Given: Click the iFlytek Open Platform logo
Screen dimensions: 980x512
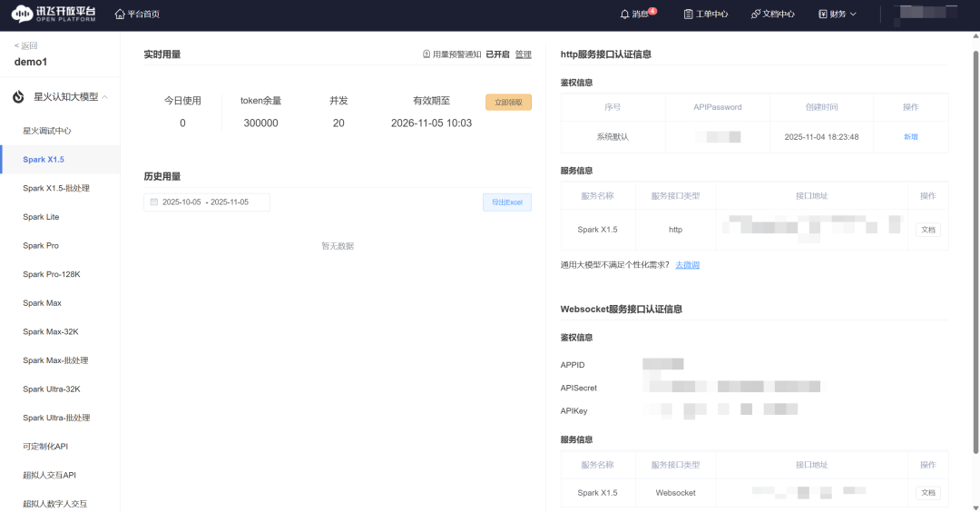Looking at the screenshot, I should (x=54, y=14).
